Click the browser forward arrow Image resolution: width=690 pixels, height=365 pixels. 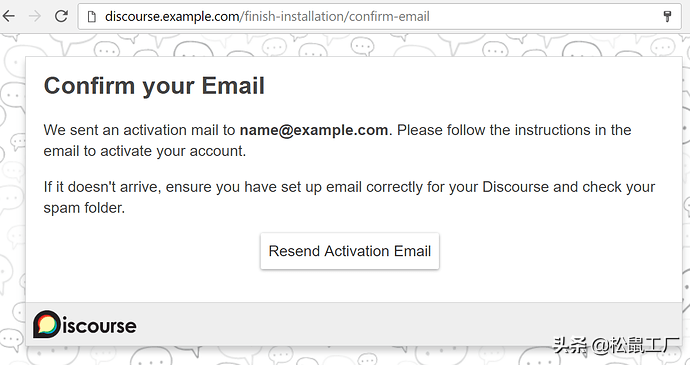coord(34,16)
